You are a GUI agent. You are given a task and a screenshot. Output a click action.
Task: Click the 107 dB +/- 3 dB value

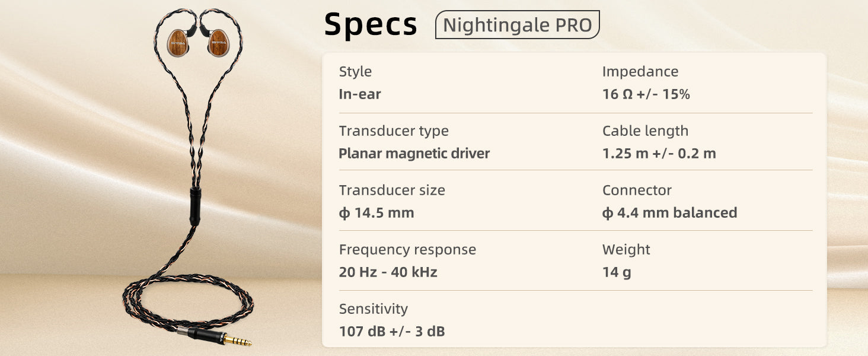tap(391, 332)
